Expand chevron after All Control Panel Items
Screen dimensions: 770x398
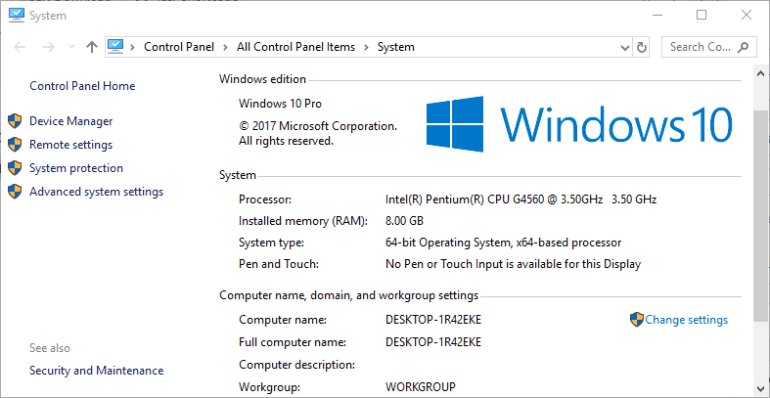click(x=366, y=47)
